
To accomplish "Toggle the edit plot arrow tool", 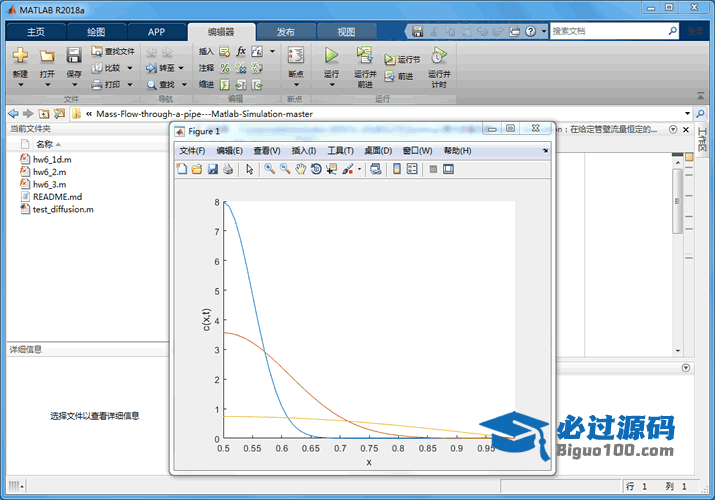I will pos(249,170).
